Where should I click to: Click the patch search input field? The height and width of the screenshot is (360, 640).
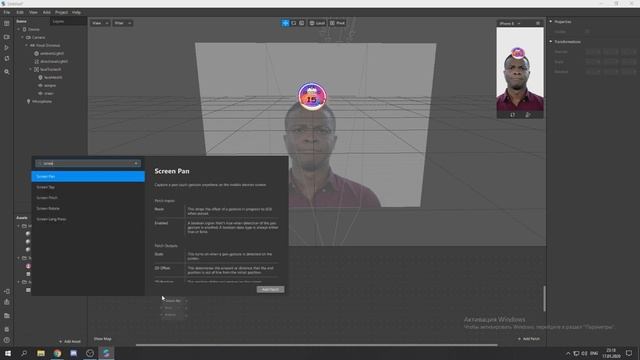click(x=88, y=163)
